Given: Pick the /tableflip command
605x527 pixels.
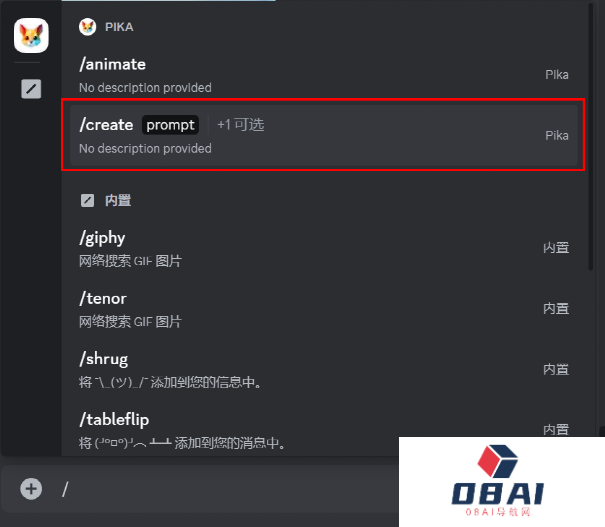Looking at the screenshot, I should tap(323, 430).
